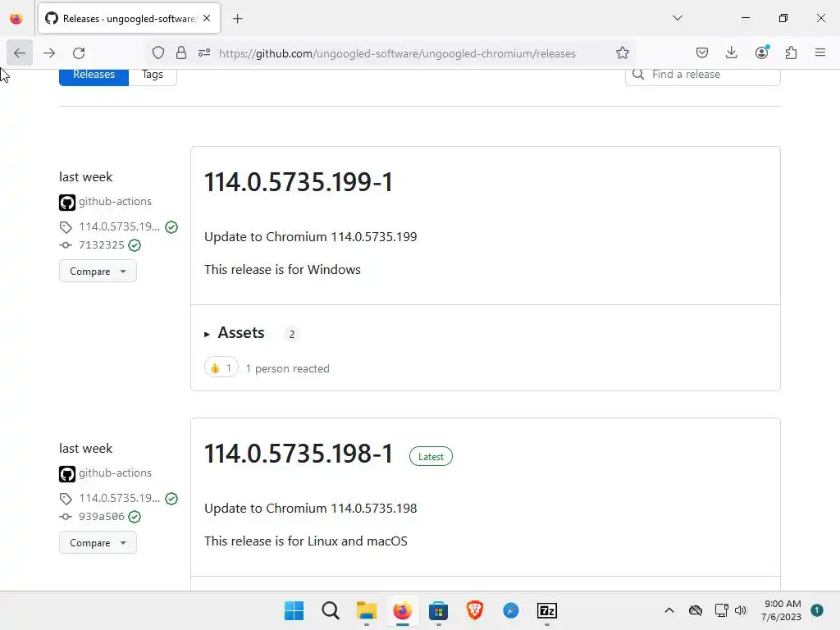
Task: Go forward one page
Action: pyautogui.click(x=49, y=53)
